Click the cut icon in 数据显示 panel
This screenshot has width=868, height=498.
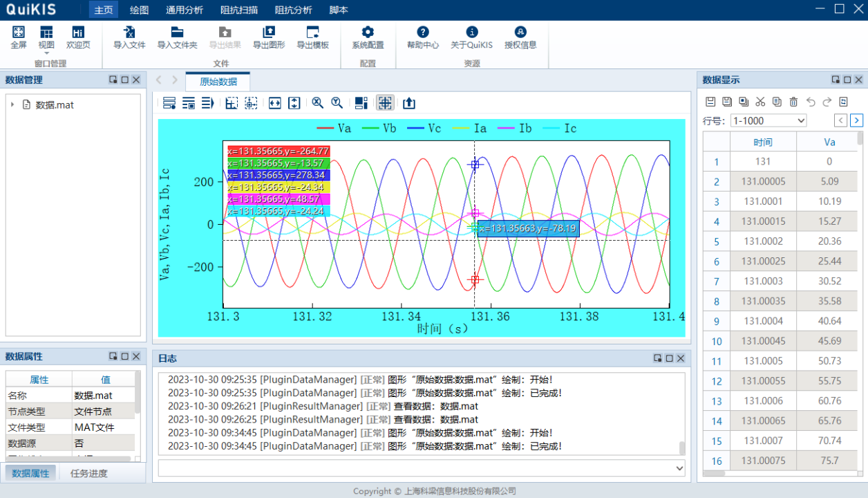760,102
